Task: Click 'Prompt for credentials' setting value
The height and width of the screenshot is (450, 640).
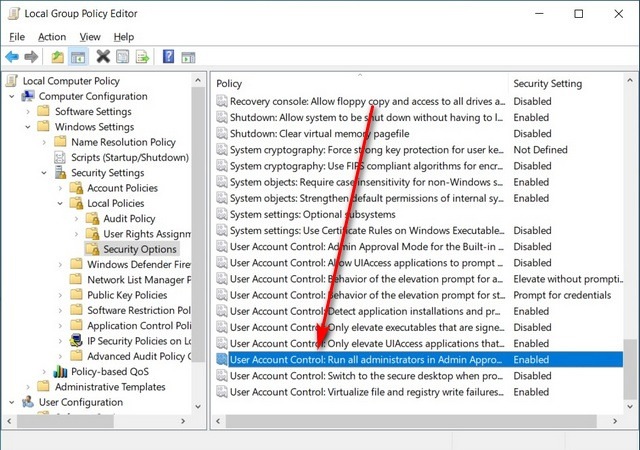Action: (562, 295)
